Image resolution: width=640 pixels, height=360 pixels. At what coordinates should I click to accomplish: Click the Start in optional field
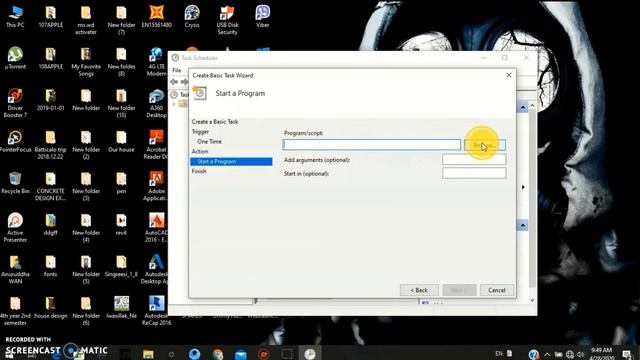474,173
